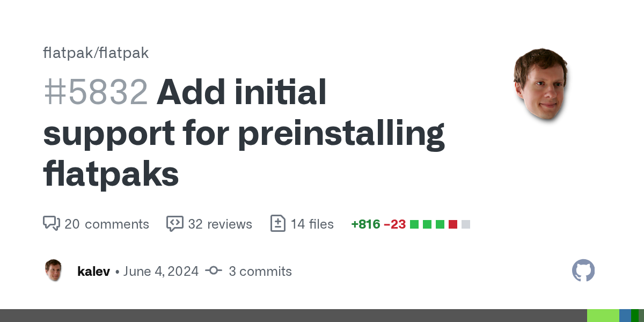Viewport: 644px width, 322px height.
Task: Open the kalev author username
Action: (x=93, y=271)
